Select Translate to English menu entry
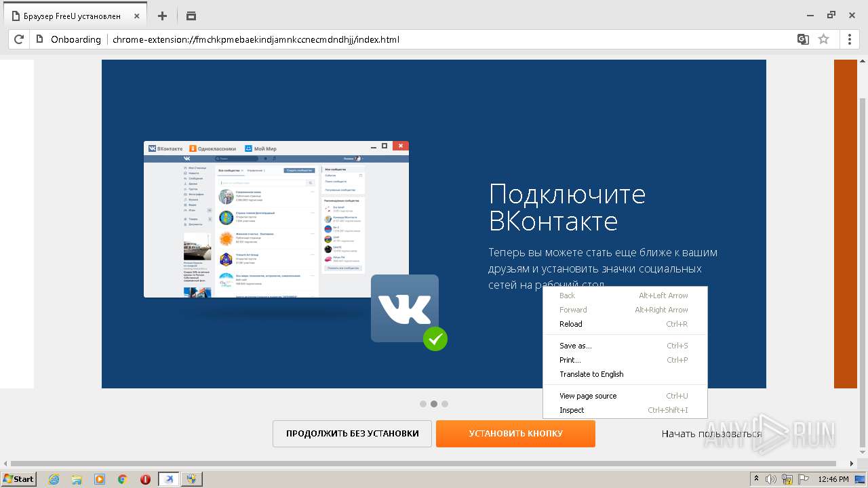 click(625, 374)
